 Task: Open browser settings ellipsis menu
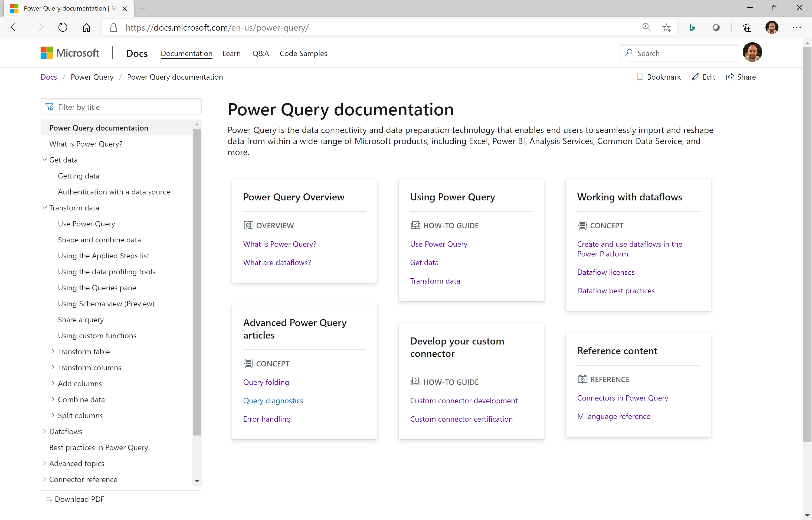pos(797,27)
